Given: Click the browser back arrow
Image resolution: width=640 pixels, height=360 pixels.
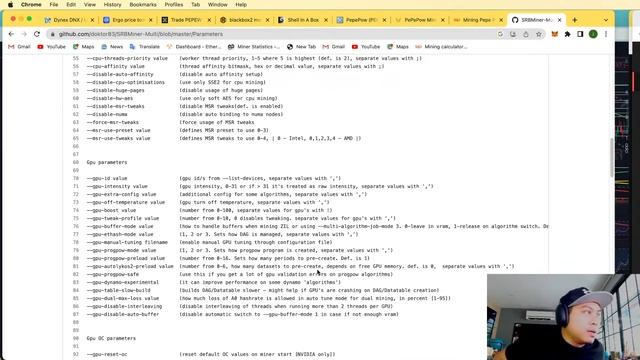Looking at the screenshot, I should [11, 34].
